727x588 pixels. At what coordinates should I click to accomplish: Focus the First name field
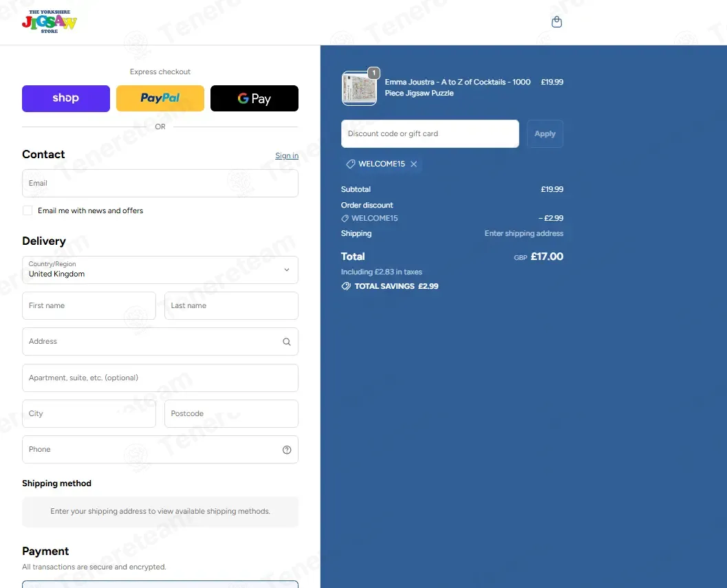point(89,305)
